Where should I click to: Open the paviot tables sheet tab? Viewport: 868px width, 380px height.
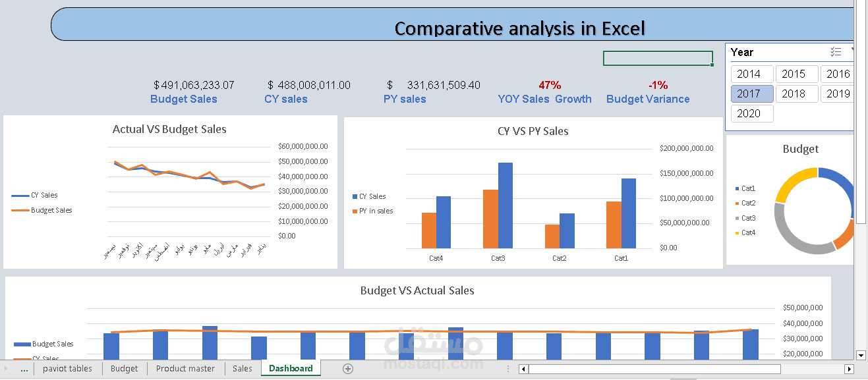67,369
